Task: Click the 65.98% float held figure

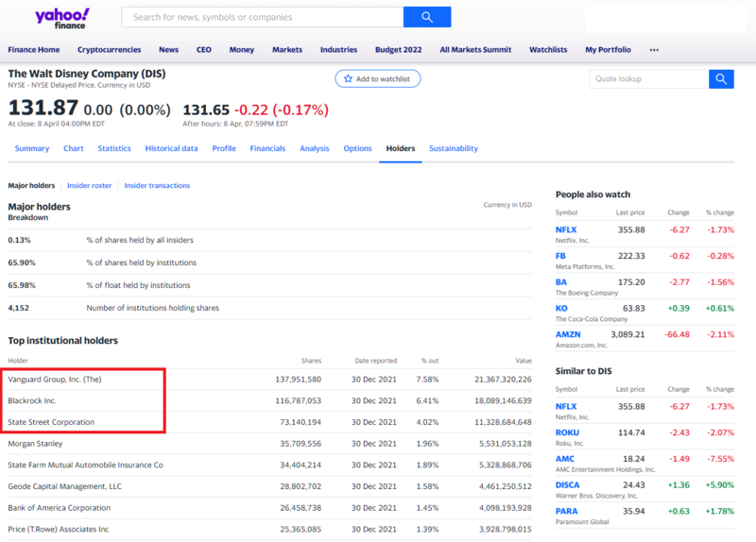Action: [x=21, y=285]
